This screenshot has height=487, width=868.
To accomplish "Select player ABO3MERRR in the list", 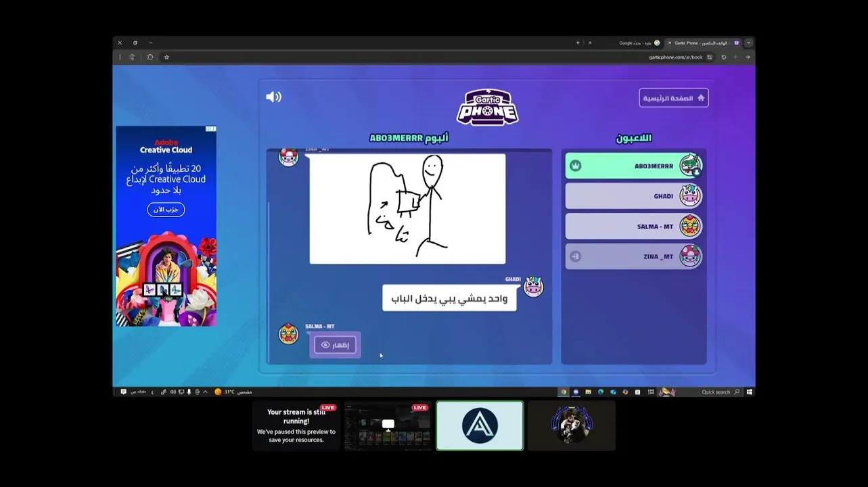I will [634, 166].
